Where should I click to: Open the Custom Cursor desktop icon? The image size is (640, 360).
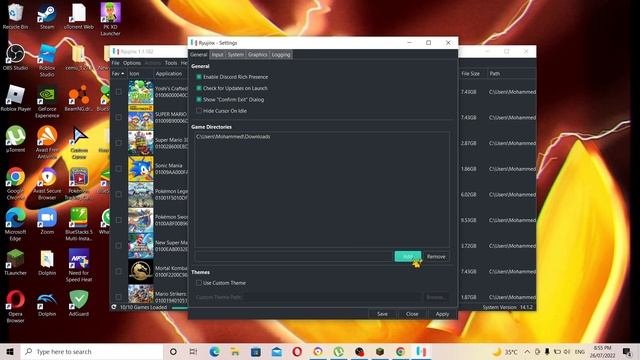(79, 142)
